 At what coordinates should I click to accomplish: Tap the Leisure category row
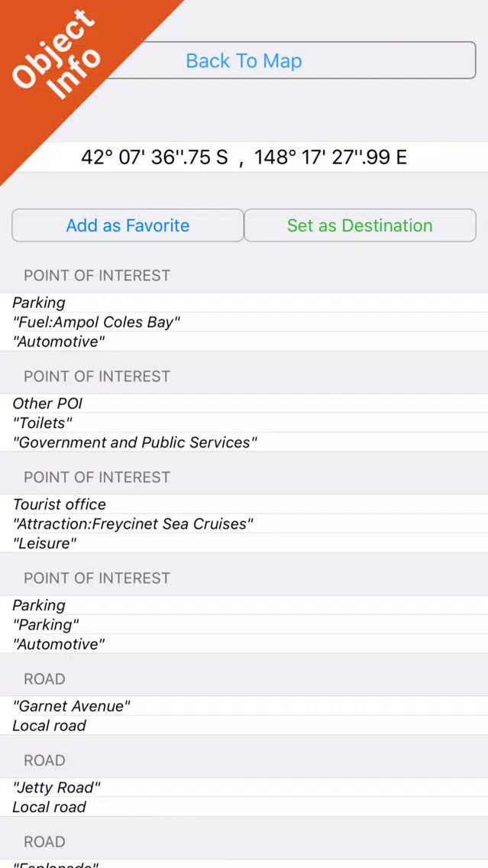click(244, 543)
